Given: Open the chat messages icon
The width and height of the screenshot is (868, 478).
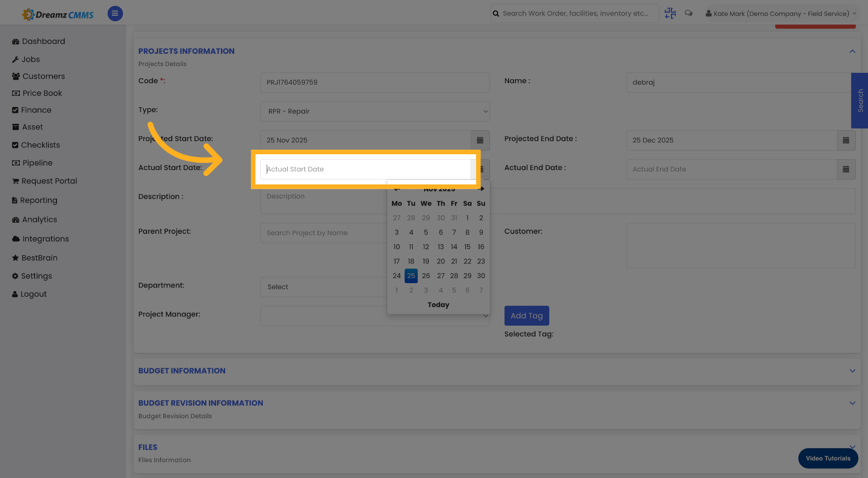Looking at the screenshot, I should tap(689, 14).
